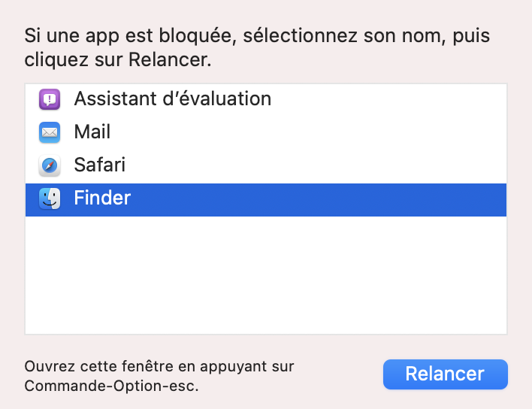Select the "Assistant d'évaluation" name text
Screen dimensions: 532x409
point(172,98)
